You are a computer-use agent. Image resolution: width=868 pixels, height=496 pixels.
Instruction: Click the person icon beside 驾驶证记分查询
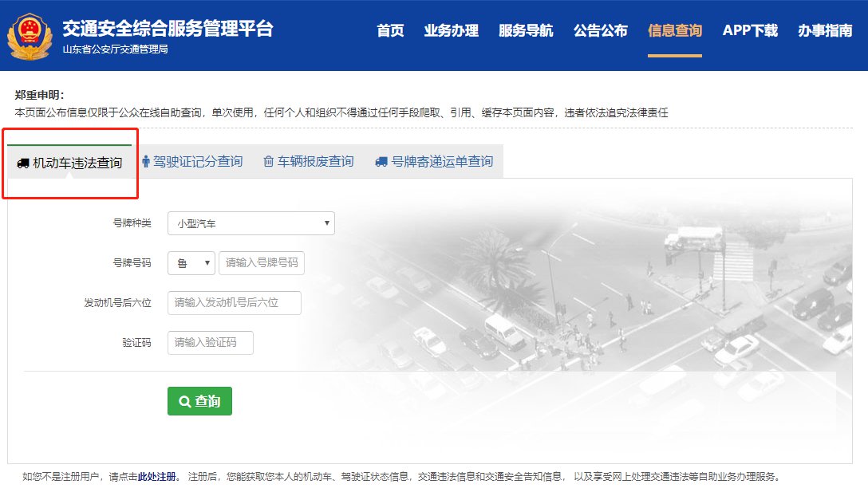[145, 162]
